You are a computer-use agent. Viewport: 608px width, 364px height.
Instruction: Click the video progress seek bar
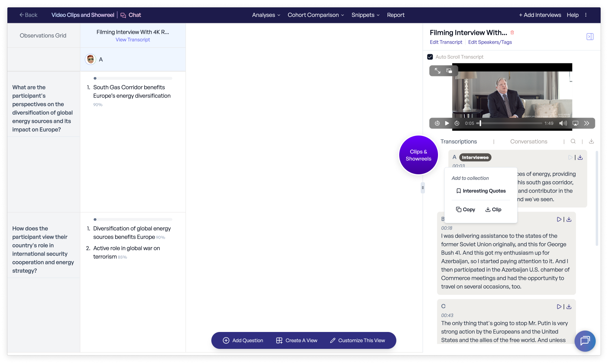[510, 123]
